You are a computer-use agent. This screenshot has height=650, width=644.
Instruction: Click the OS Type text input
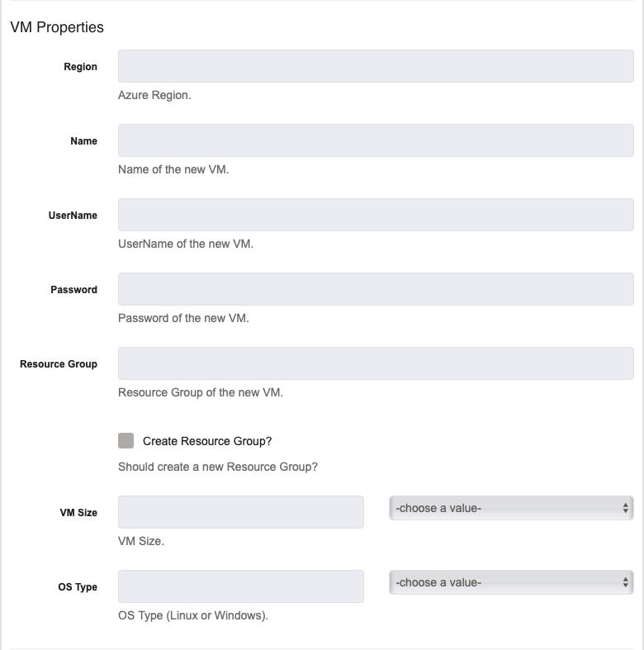[x=241, y=586]
